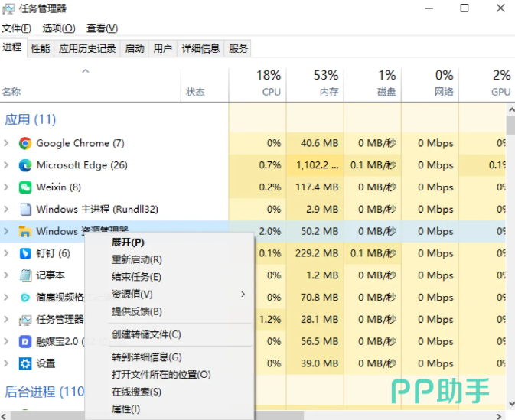Click the 记事本 notepad icon
Screen dimensions: 515x420
(x=25, y=275)
